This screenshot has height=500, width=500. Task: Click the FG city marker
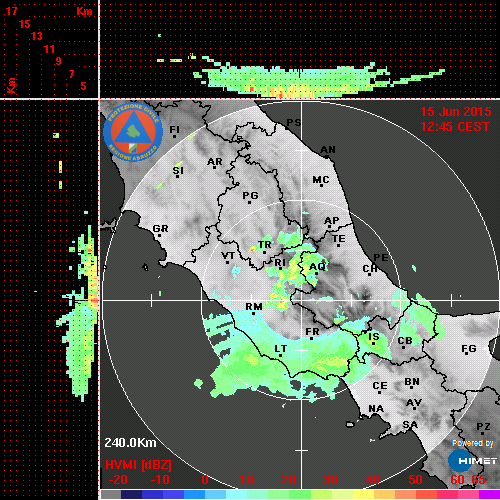(466, 354)
